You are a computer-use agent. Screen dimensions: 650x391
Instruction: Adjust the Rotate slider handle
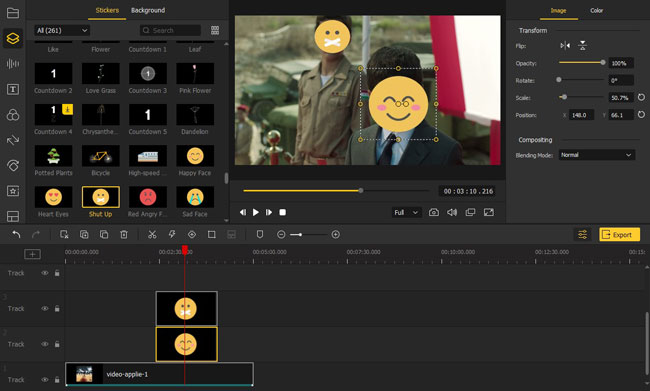(559, 80)
